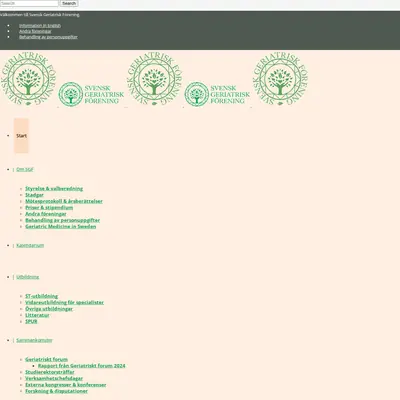Click the first horizontal Svensk Geriatrisk Förening logo
400x400 pixels.
pos(91,94)
